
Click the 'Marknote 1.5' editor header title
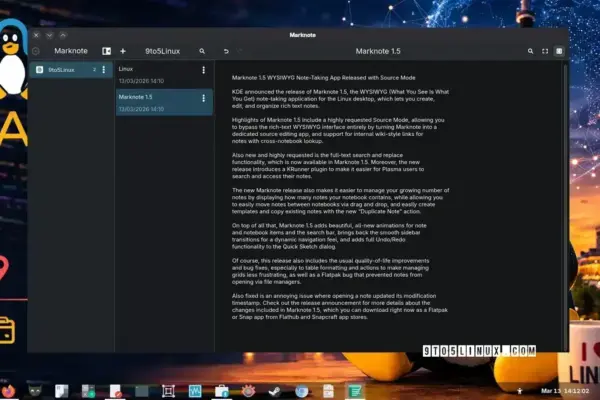[x=378, y=51]
